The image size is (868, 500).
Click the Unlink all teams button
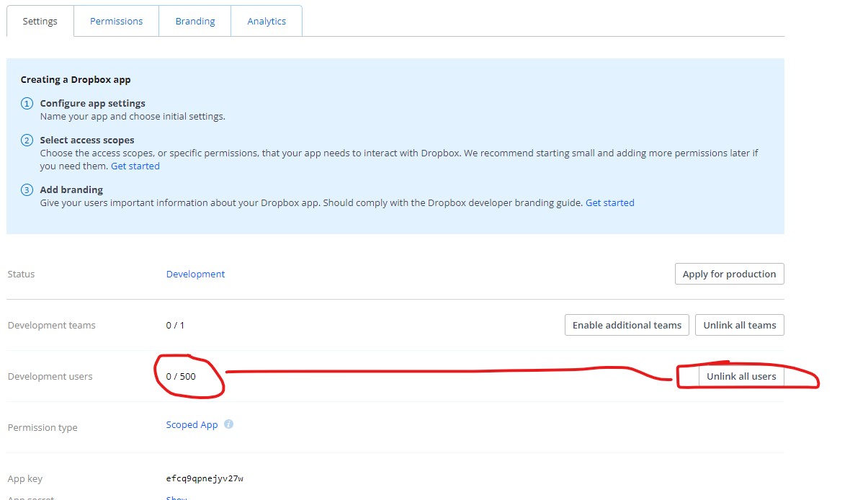(740, 325)
